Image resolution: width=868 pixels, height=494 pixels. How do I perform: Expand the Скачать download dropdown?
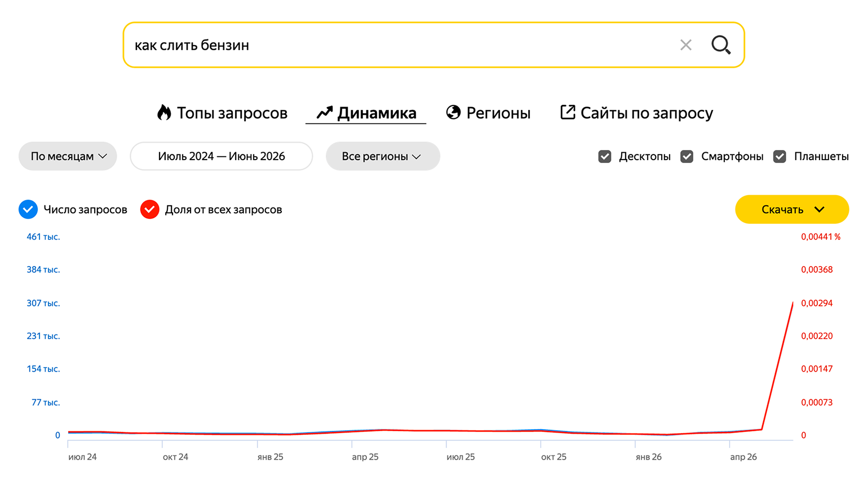coord(792,209)
